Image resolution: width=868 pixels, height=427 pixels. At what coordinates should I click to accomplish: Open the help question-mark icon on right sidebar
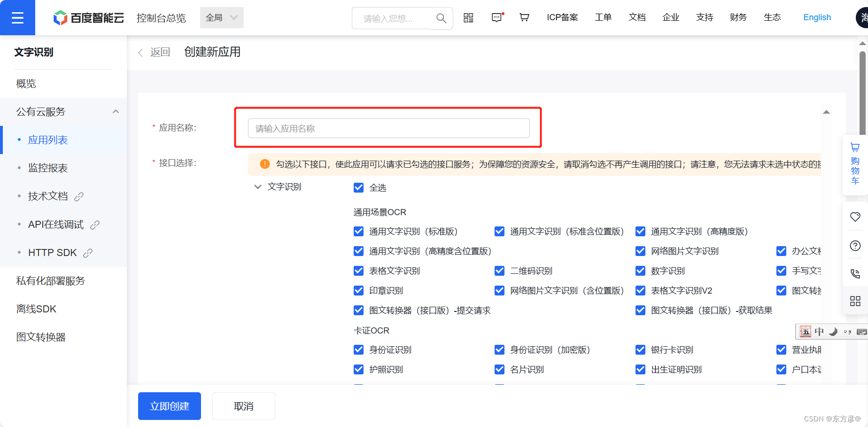tap(855, 245)
